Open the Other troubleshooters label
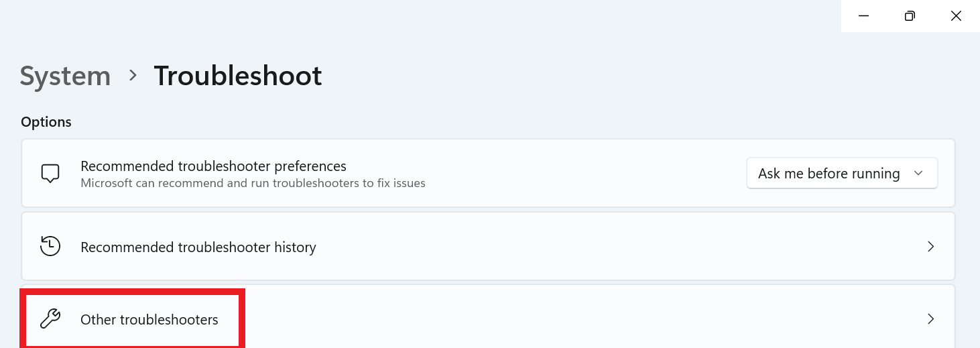Viewport: 980px width, 348px height. (x=149, y=320)
